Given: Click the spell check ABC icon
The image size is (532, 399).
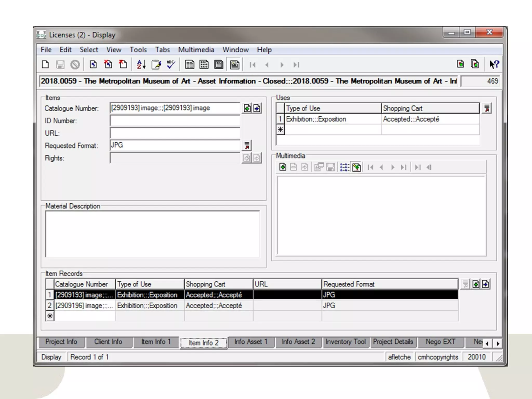Looking at the screenshot, I should 171,64.
